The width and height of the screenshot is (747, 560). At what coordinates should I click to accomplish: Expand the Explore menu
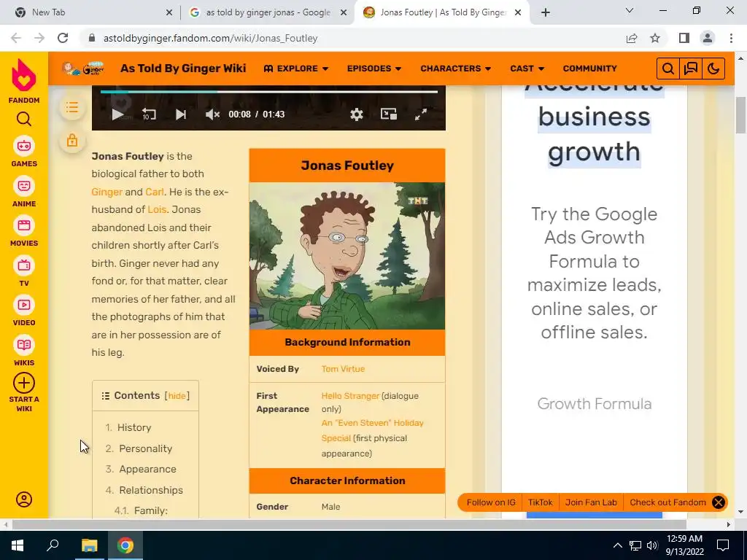tap(296, 69)
